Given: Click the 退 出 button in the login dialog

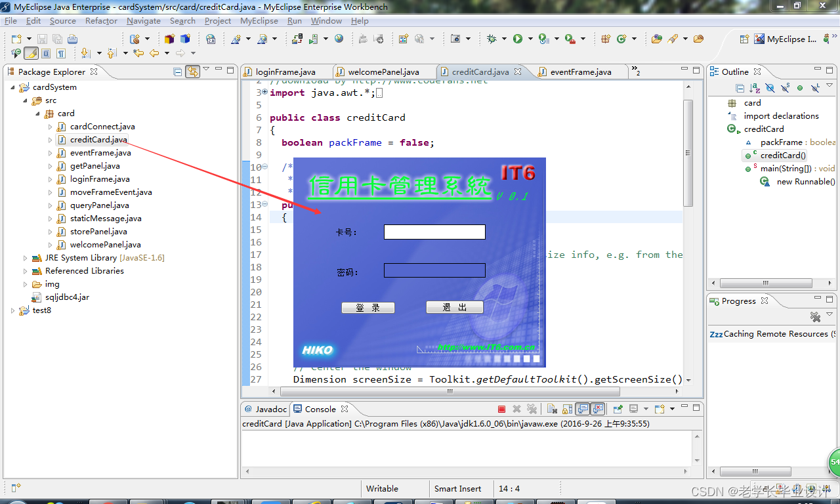Looking at the screenshot, I should tap(455, 307).
